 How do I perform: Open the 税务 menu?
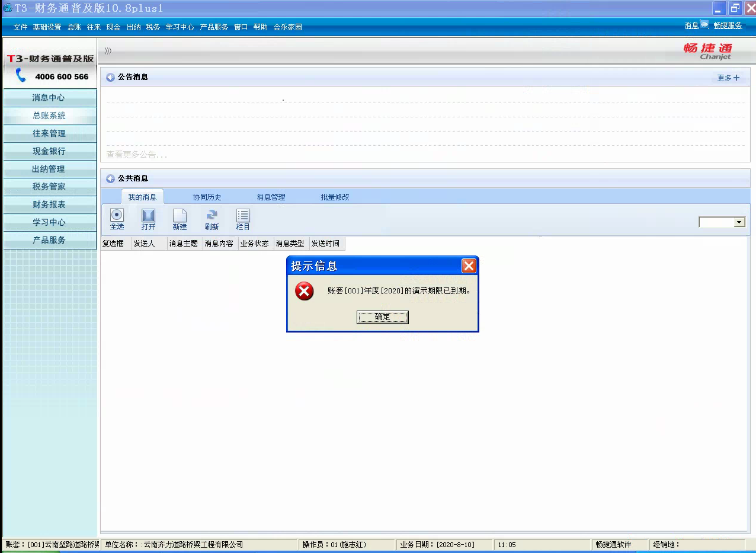[153, 27]
